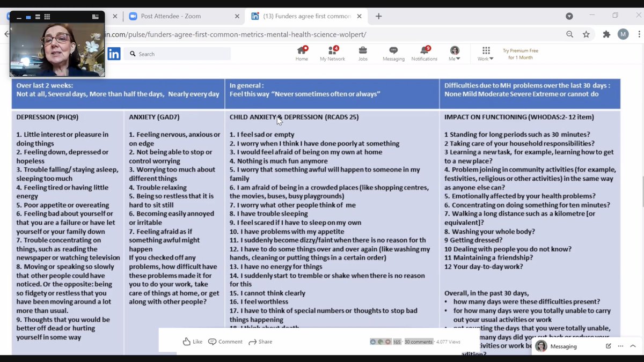This screenshot has width=644, height=362.
Task: Click '12 Your day-to-day work?' item
Action: (484, 267)
